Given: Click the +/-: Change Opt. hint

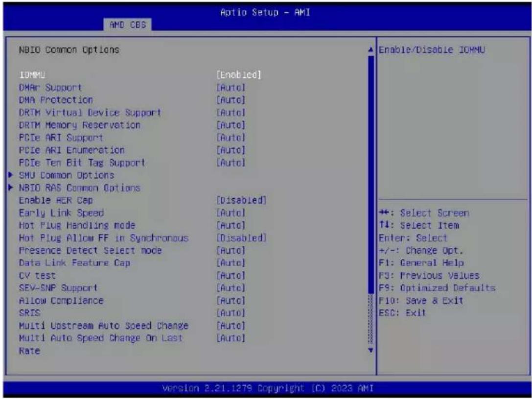Looking at the screenshot, I should [421, 251].
